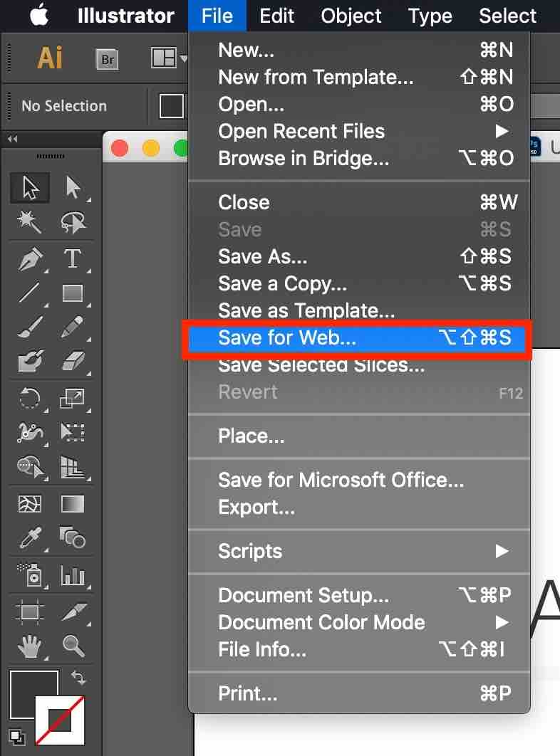Open the Edit menu
560x756 pixels.
pyautogui.click(x=276, y=16)
